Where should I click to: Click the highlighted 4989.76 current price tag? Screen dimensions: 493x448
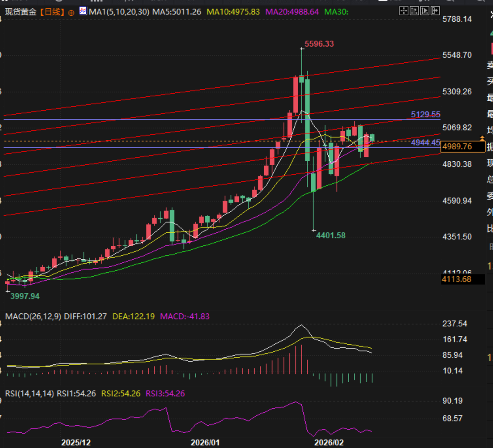463,146
